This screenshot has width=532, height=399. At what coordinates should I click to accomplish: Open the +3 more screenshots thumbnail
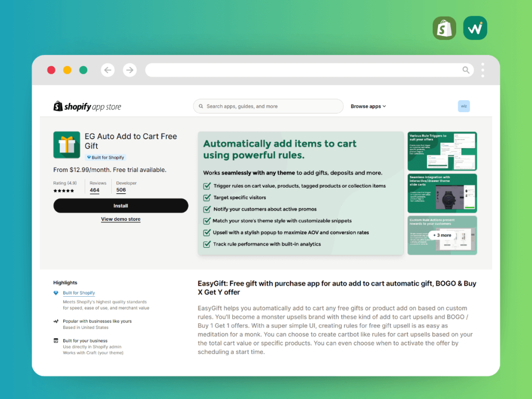pos(442,235)
